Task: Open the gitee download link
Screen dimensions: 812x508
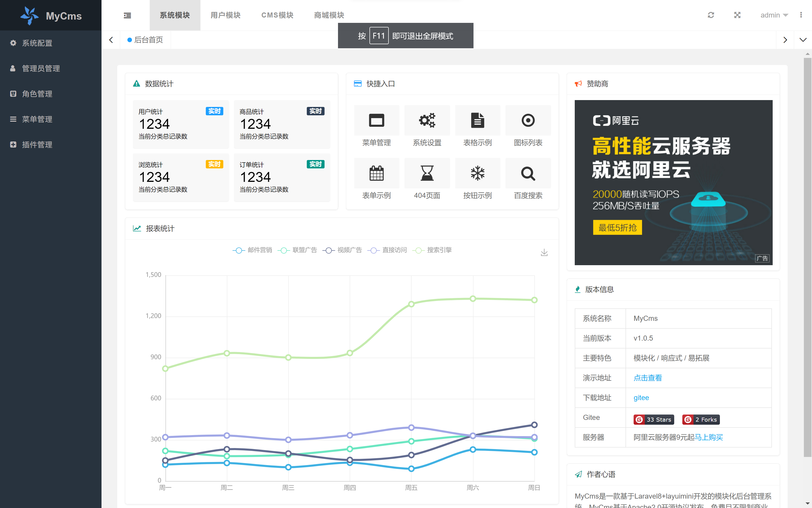Action: pyautogui.click(x=641, y=398)
